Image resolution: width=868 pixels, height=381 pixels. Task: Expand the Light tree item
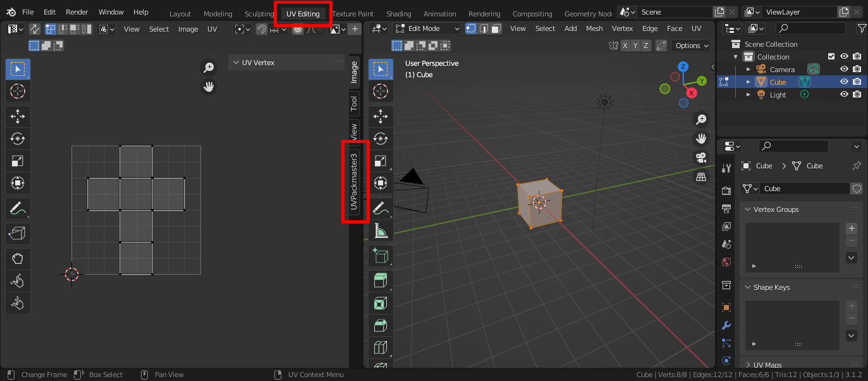pyautogui.click(x=749, y=94)
